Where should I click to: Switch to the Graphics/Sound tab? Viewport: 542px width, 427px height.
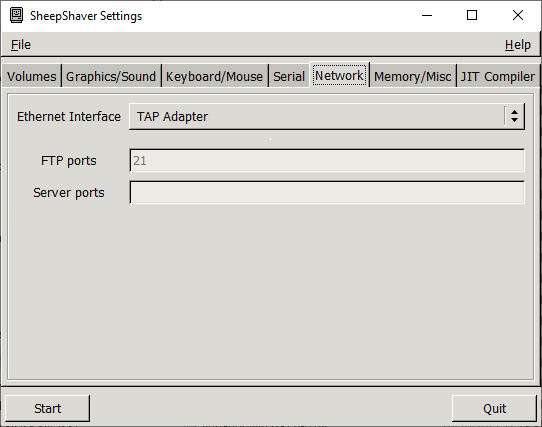[111, 76]
